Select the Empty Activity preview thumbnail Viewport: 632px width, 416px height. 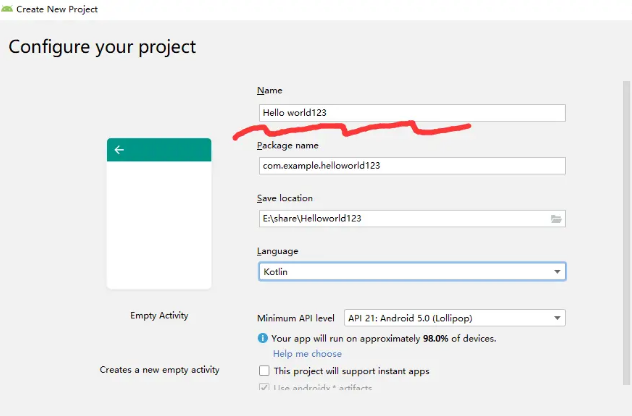click(x=159, y=213)
